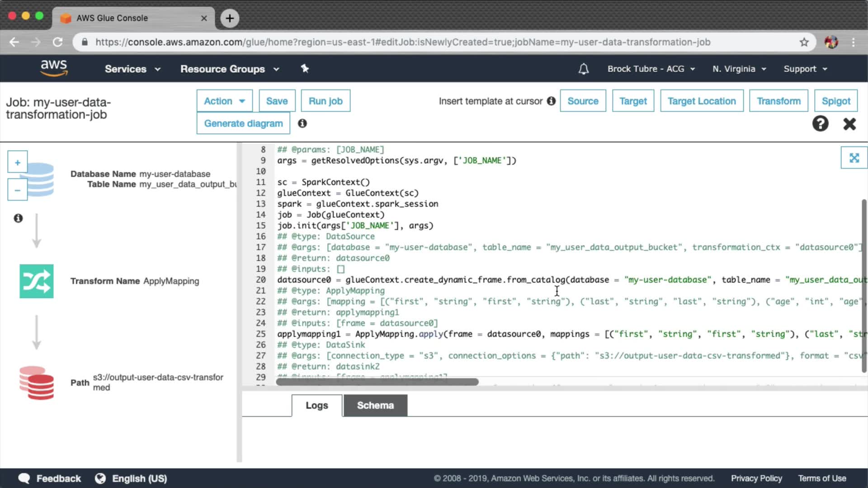The height and width of the screenshot is (488, 868).
Task: Bookmark this page with star icon
Action: pos(804,42)
